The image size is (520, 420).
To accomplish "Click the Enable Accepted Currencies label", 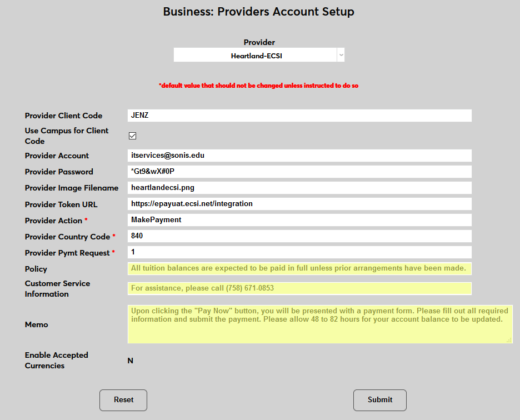I will click(56, 361).
